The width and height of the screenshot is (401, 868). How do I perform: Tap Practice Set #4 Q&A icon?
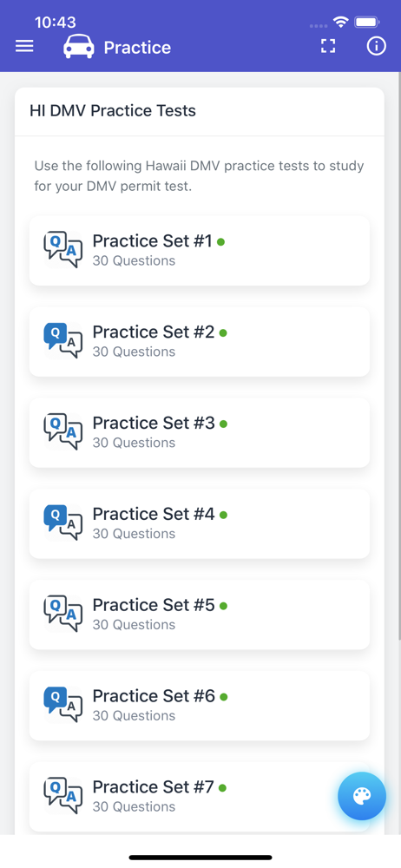point(63,523)
